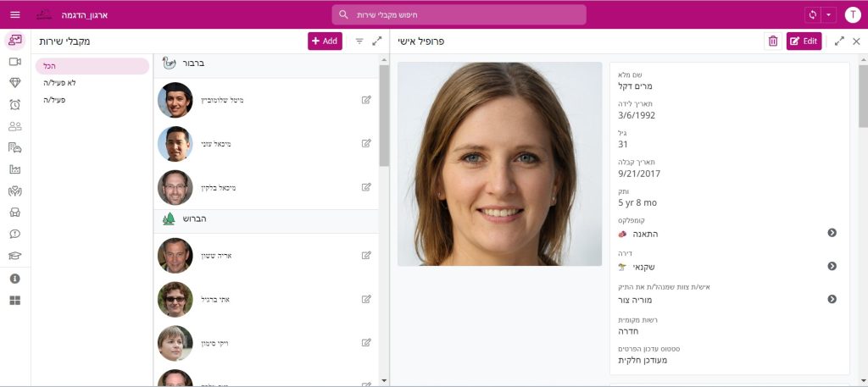Open the hands holding heart sidebar icon
Viewport: 868px width, 387px height.
[x=15, y=191]
